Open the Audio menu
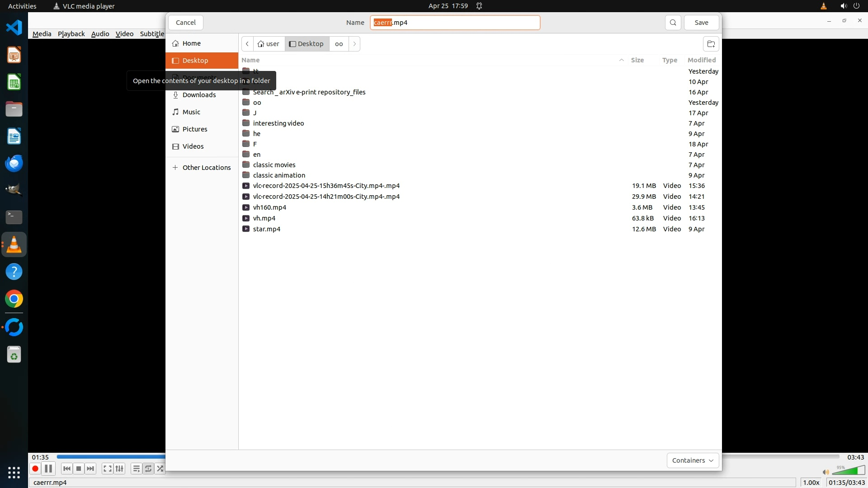 pyautogui.click(x=100, y=34)
